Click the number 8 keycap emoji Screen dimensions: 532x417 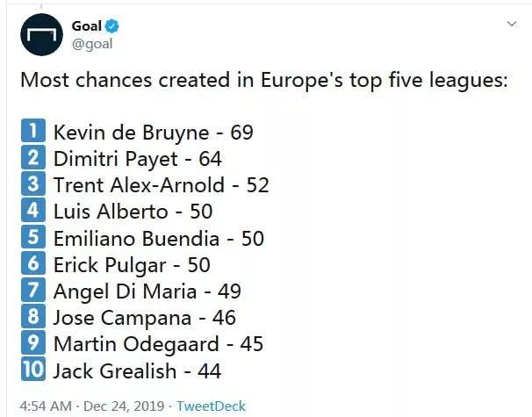coord(33,316)
